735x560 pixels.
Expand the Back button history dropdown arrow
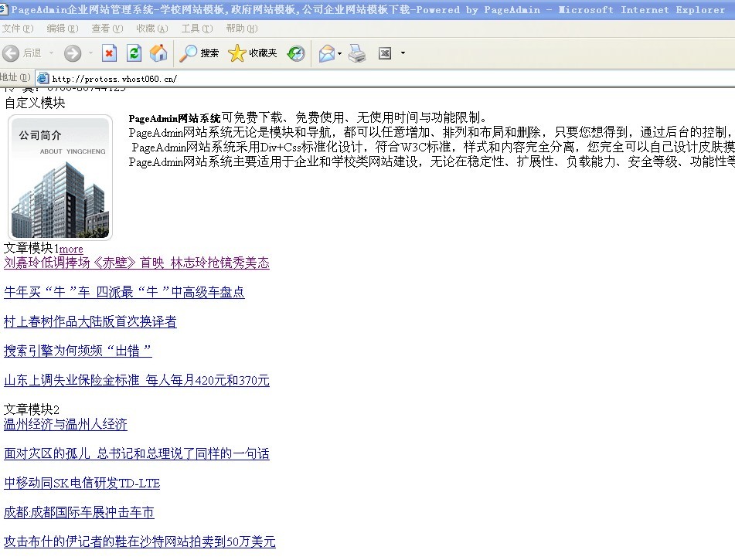click(52, 53)
